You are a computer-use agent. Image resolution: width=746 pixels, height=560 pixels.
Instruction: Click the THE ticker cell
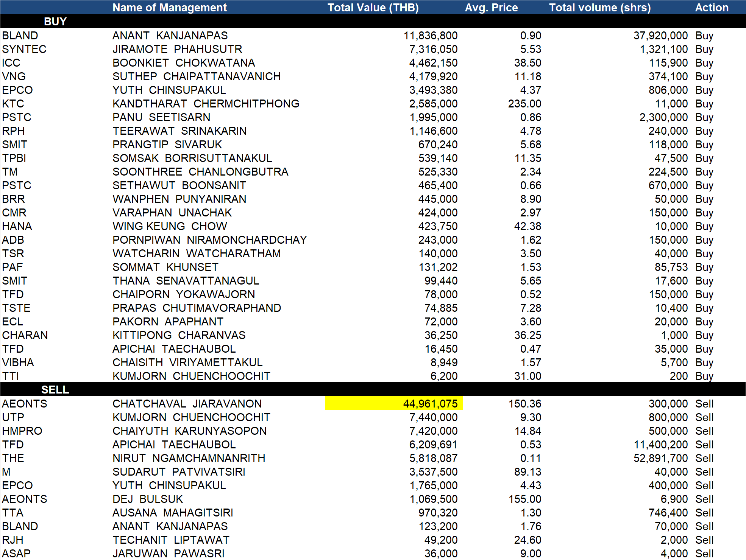(13, 458)
